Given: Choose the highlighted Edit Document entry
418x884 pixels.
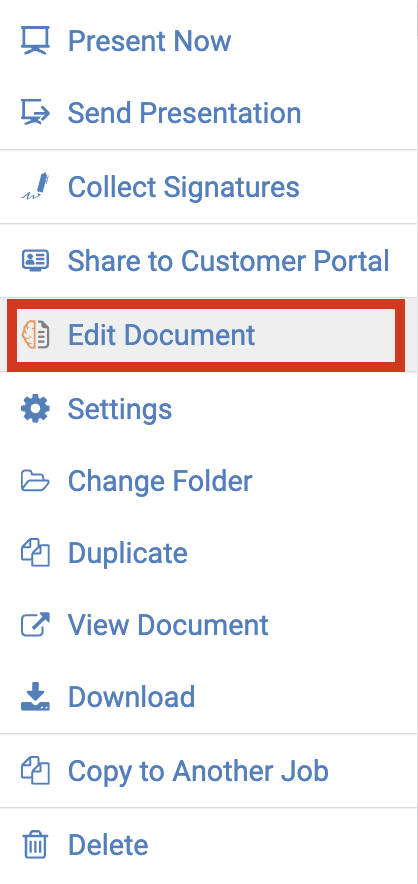Looking at the screenshot, I should tap(206, 335).
